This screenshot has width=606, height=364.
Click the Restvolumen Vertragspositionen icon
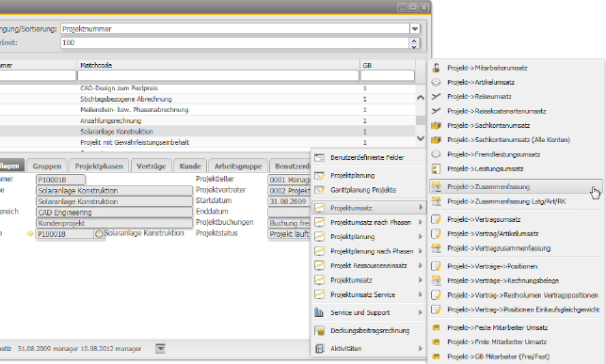[x=436, y=295]
